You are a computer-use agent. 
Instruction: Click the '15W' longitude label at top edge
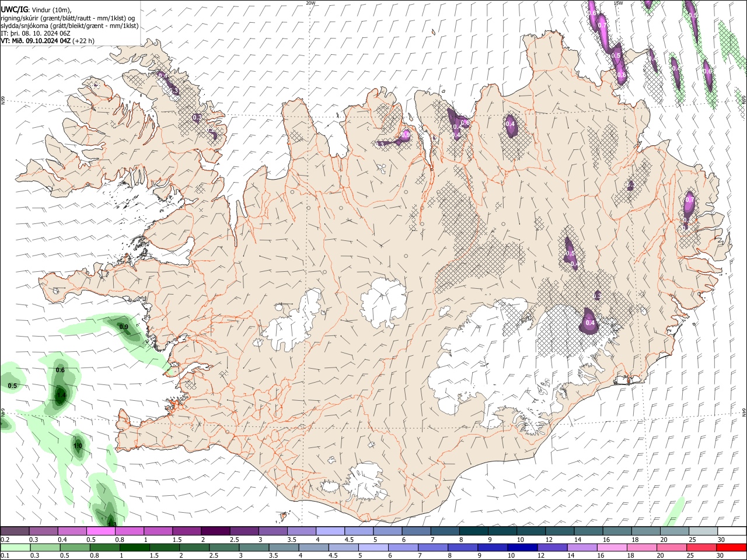(618, 3)
